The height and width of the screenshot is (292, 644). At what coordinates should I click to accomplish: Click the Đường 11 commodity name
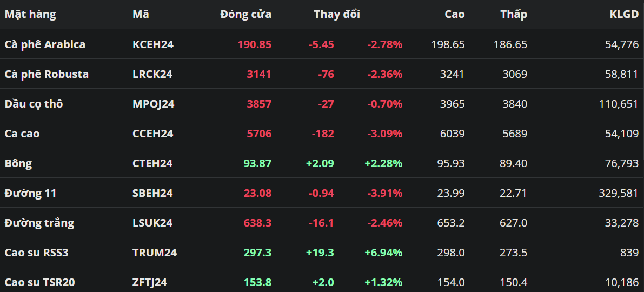point(30,193)
